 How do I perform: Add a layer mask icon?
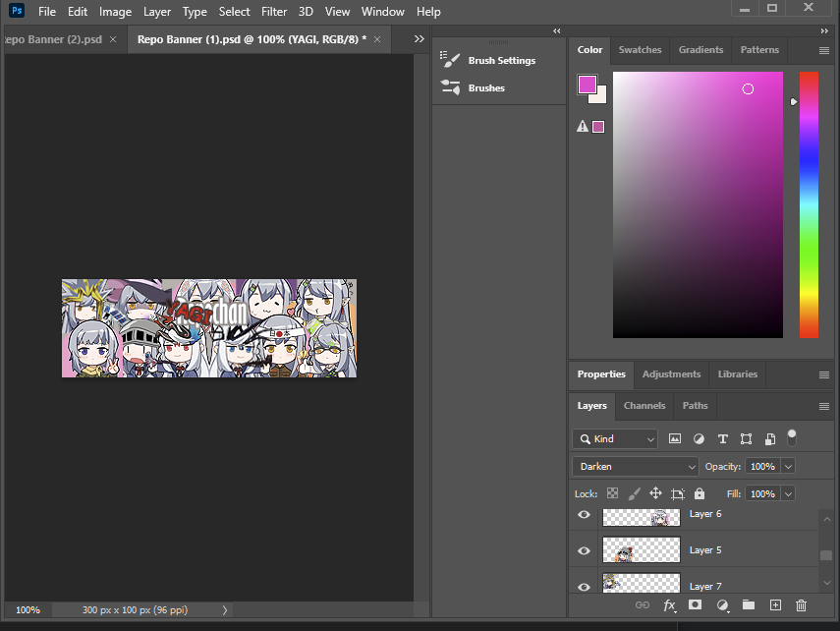pyautogui.click(x=695, y=604)
